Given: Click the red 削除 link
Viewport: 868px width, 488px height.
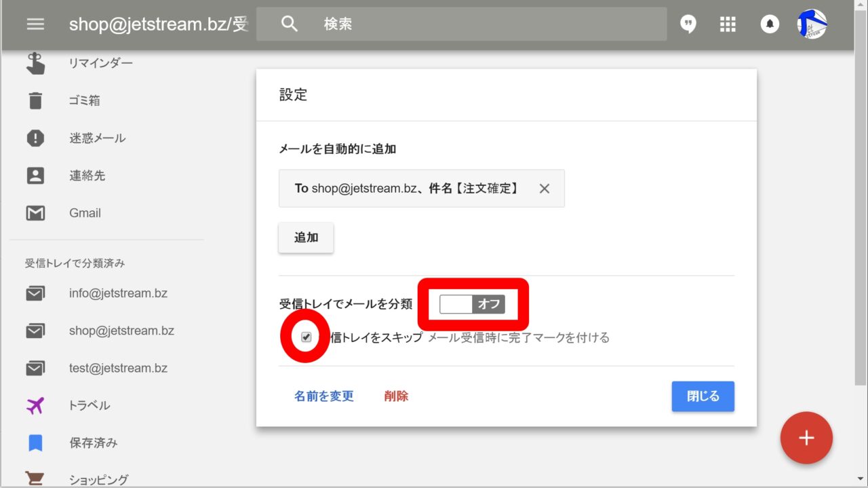Looking at the screenshot, I should coord(396,396).
